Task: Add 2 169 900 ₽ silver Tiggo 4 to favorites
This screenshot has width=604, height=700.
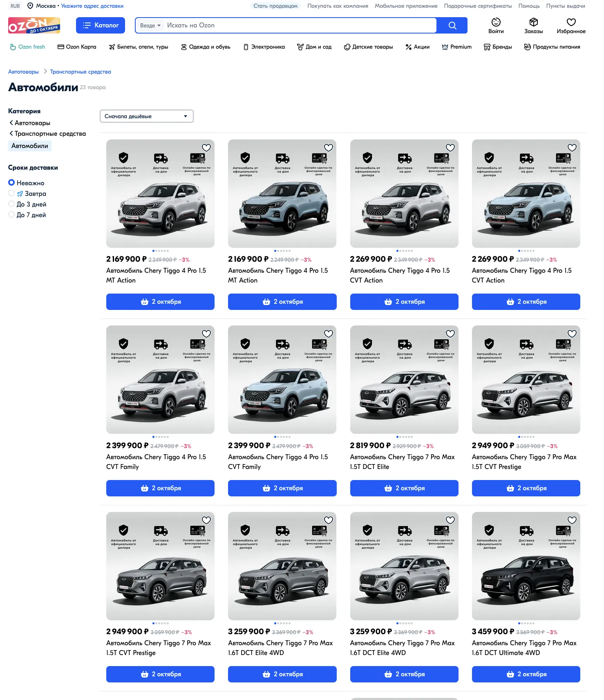Action: pos(206,148)
